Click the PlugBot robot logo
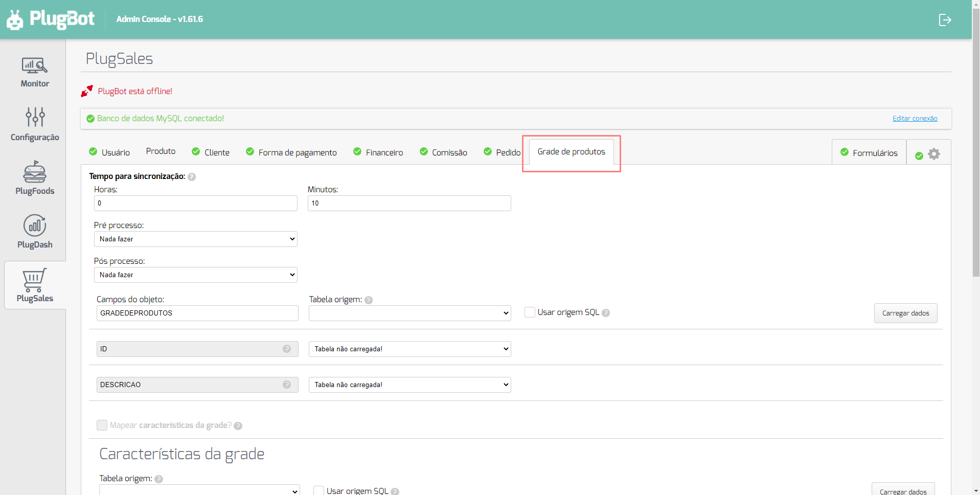980x495 pixels. (x=15, y=19)
